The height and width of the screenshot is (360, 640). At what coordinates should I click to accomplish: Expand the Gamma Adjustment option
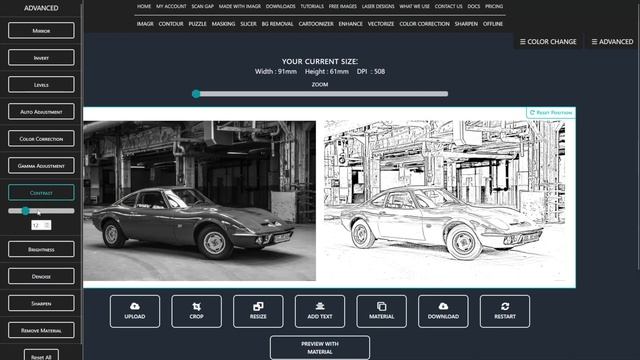pos(41,165)
